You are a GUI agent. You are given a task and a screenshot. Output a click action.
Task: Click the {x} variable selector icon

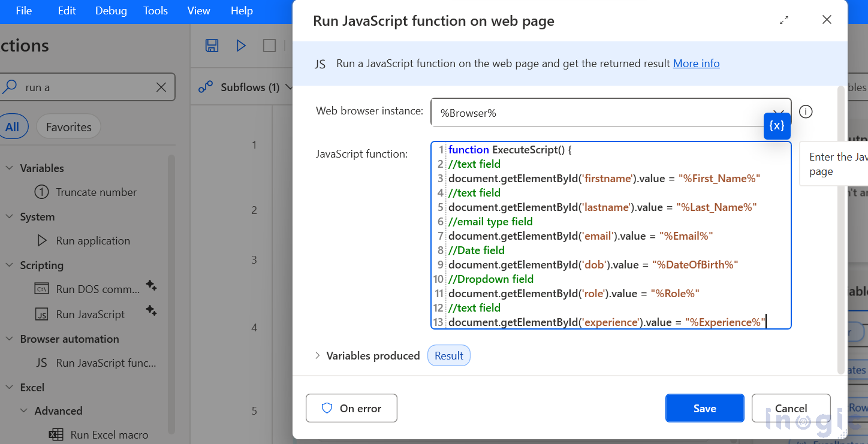coord(777,126)
